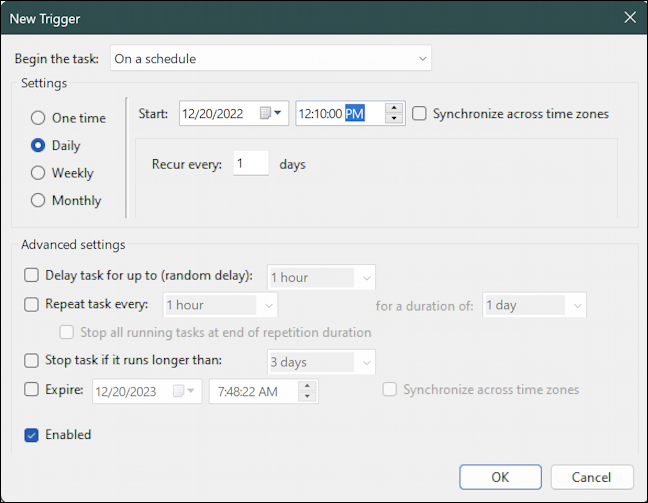Click the Begin the task label
This screenshot has width=648, height=503.
57,59
